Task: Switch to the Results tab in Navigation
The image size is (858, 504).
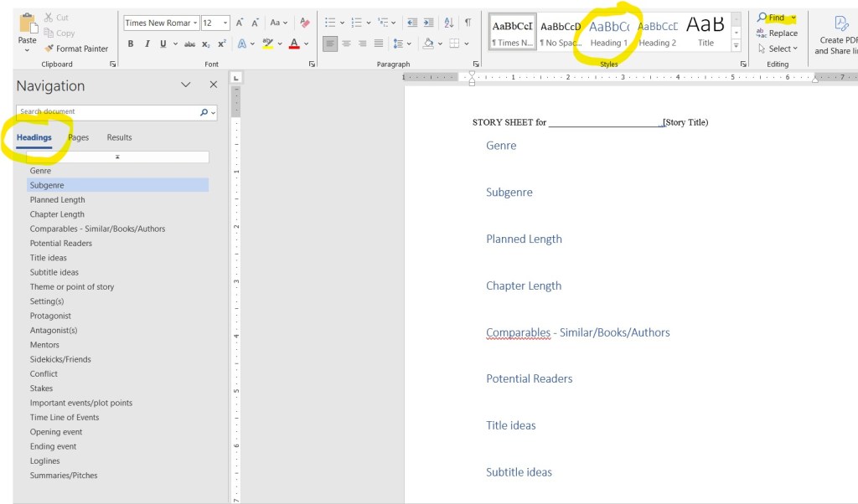Action: tap(119, 137)
